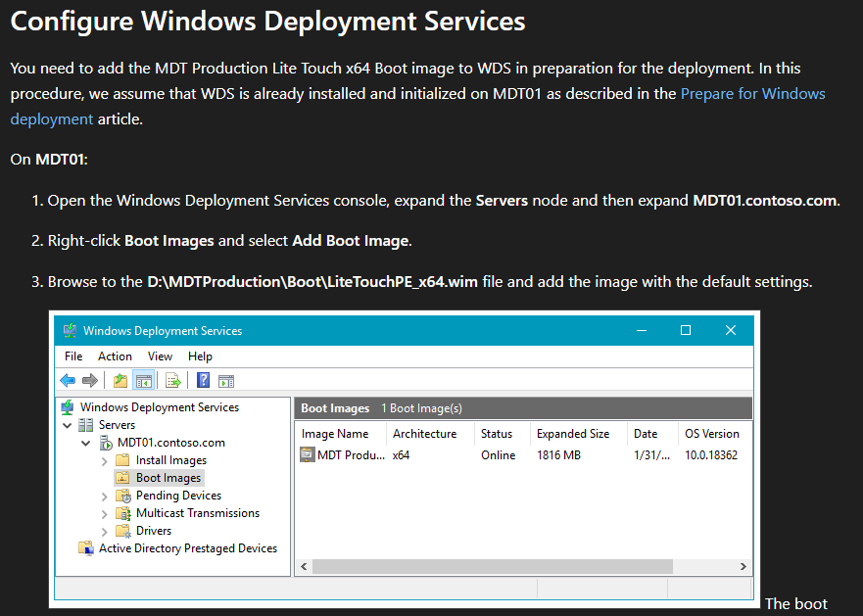Screen dimensions: 863x616
Task: Click the Back arrow toolbar icon
Action: click(x=68, y=381)
